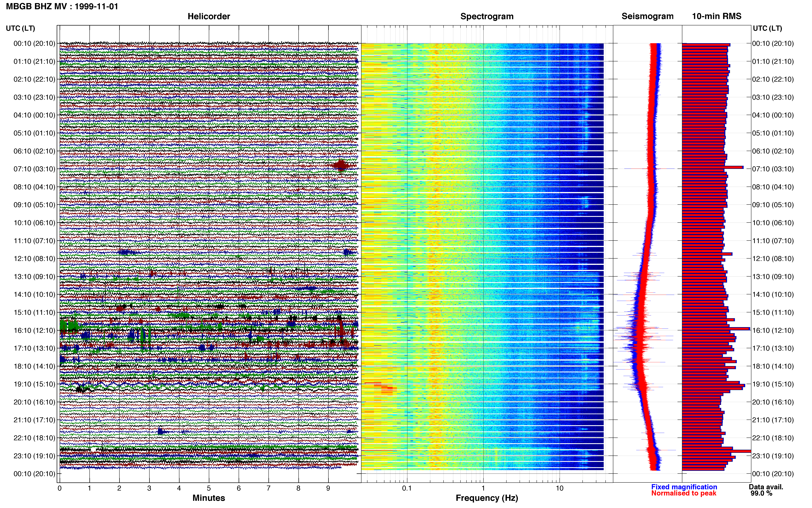The width and height of the screenshot is (812, 508).
Task: Click the Seismogram panel heading
Action: point(648,16)
